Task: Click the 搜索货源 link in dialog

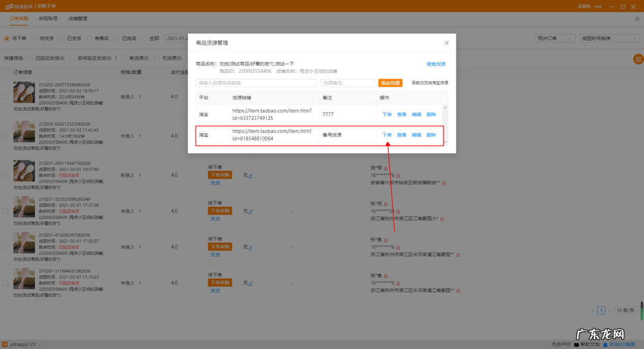Action: pyautogui.click(x=436, y=63)
